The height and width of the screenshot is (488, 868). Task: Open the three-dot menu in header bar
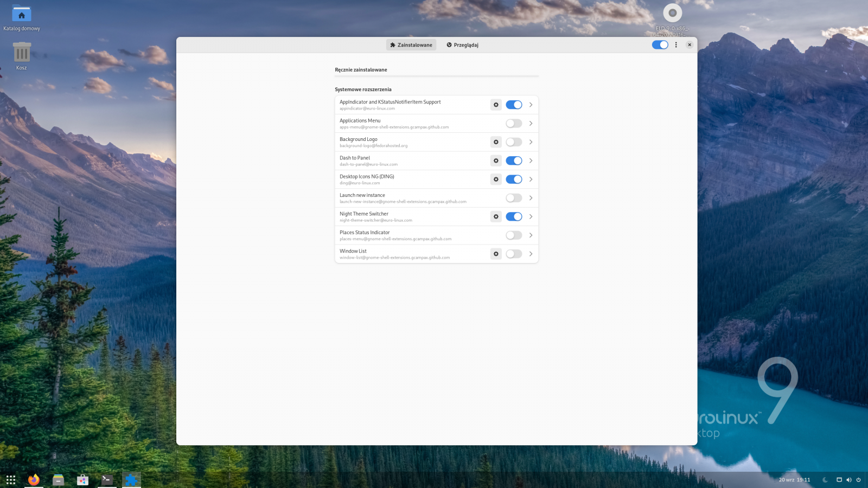pyautogui.click(x=676, y=45)
